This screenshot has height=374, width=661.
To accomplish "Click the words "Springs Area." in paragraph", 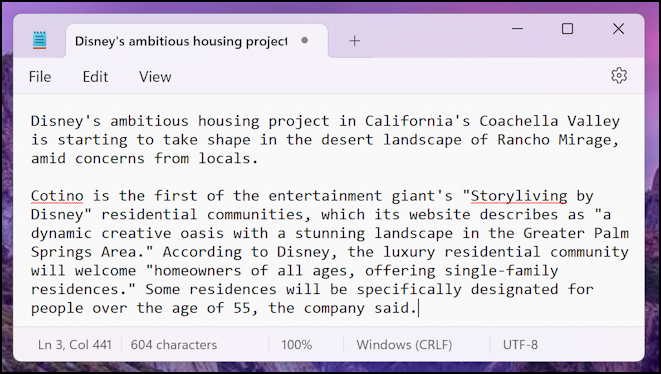I will (x=88, y=252).
